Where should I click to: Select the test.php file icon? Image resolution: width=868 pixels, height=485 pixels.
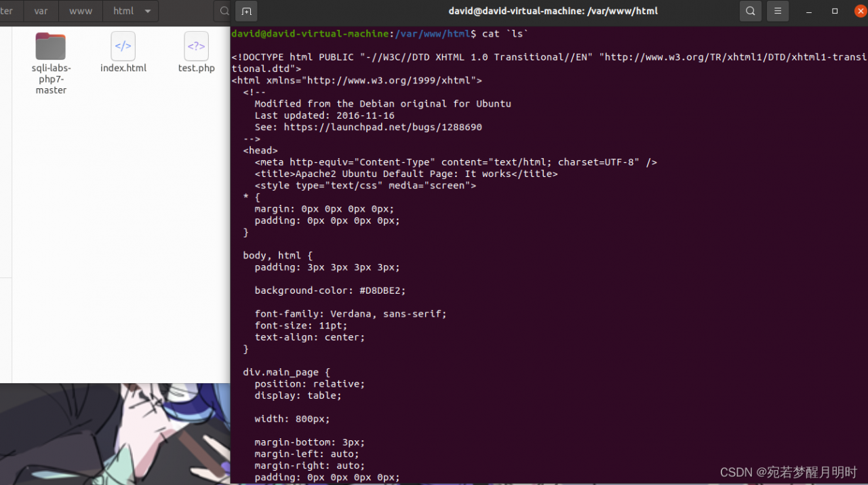[x=196, y=46]
